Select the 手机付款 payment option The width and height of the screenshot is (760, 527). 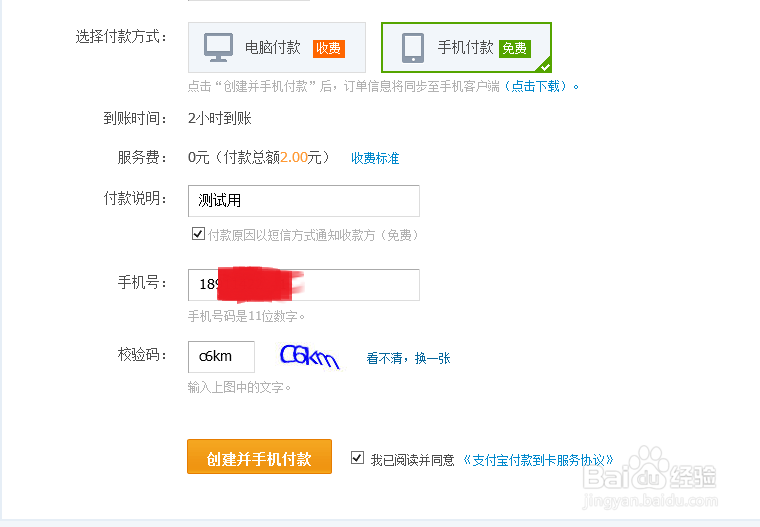[466, 48]
